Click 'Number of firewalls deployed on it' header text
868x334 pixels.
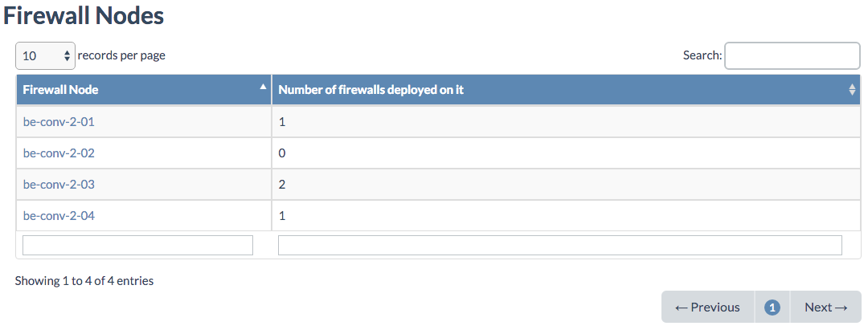coord(371,90)
